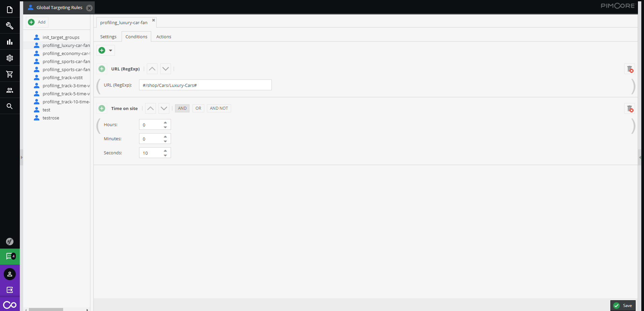Close the profiling_luxury-car-fan tab
This screenshot has width=644, height=311.
154,20
